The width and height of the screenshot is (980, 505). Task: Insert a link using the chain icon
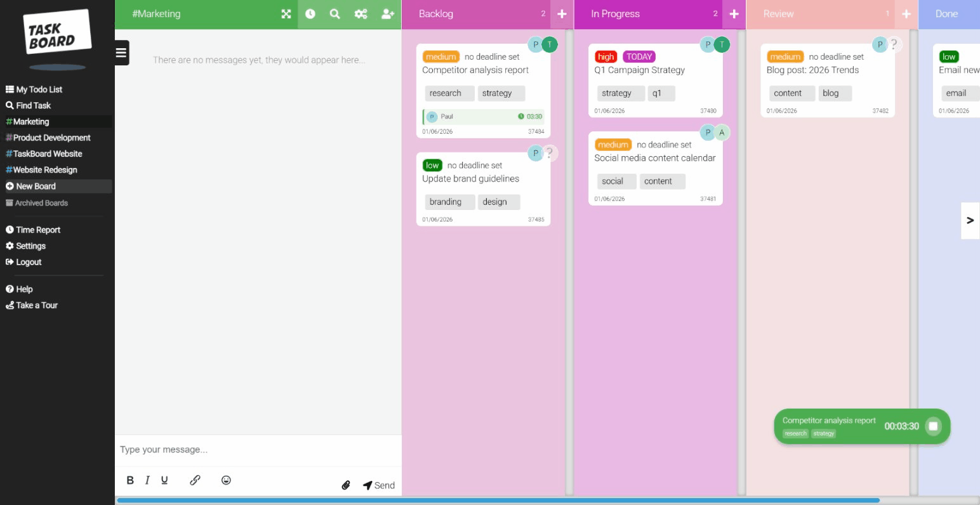pyautogui.click(x=195, y=480)
